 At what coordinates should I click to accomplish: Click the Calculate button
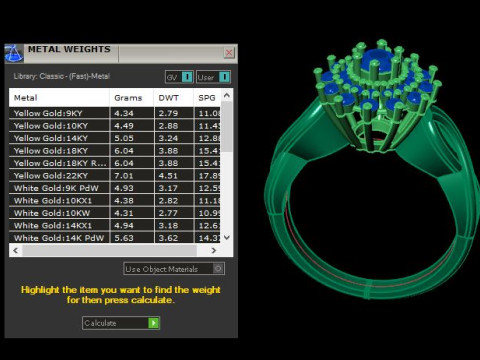(121, 323)
